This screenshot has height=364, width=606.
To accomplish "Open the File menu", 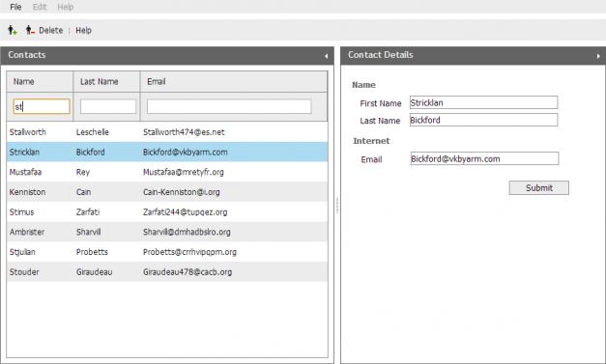I will click(15, 7).
